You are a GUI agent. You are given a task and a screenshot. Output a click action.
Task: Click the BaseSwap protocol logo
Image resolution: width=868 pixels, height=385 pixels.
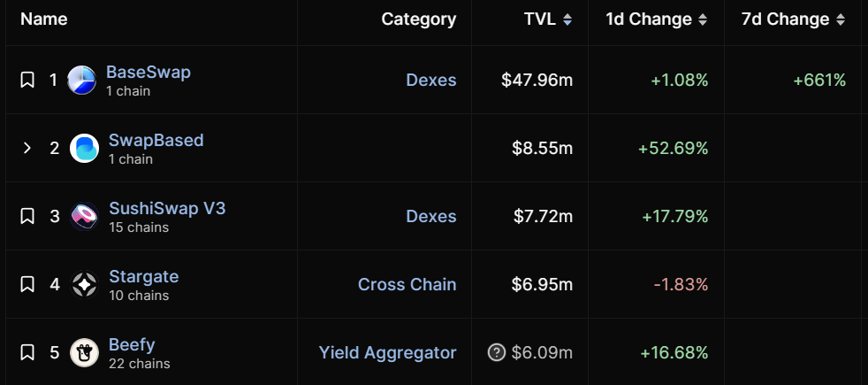coord(81,80)
